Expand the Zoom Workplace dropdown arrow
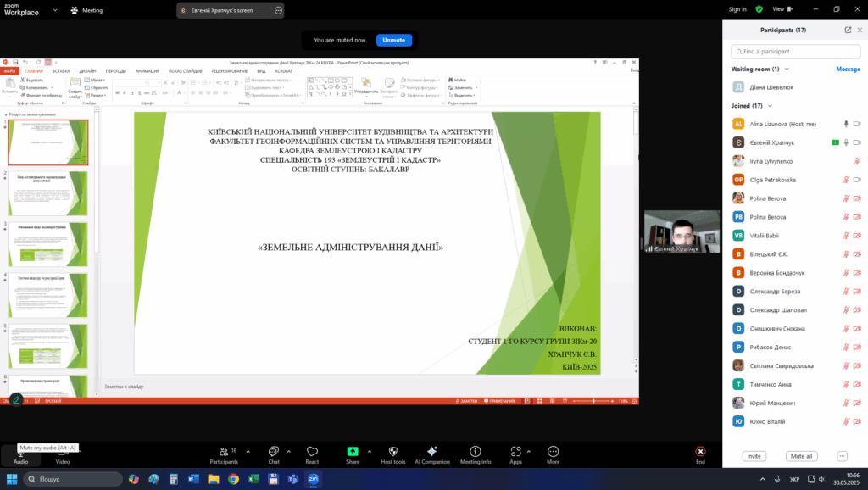The width and height of the screenshot is (868, 490). (55, 10)
